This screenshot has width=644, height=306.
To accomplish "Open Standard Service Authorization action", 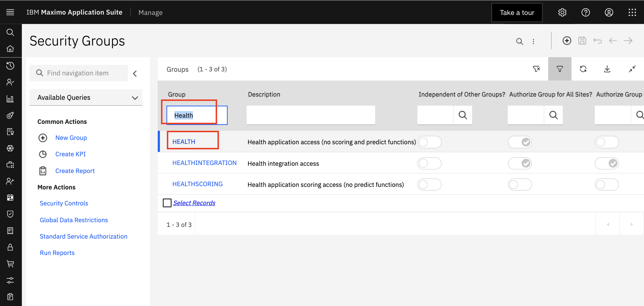I will [83, 236].
